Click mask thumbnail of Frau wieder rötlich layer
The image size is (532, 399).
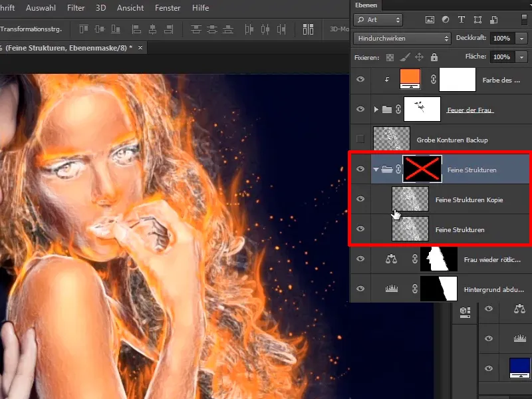(439, 259)
